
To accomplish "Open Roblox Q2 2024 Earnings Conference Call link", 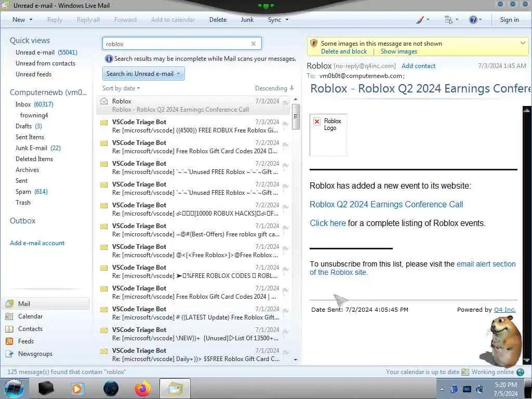I will pyautogui.click(x=386, y=204).
